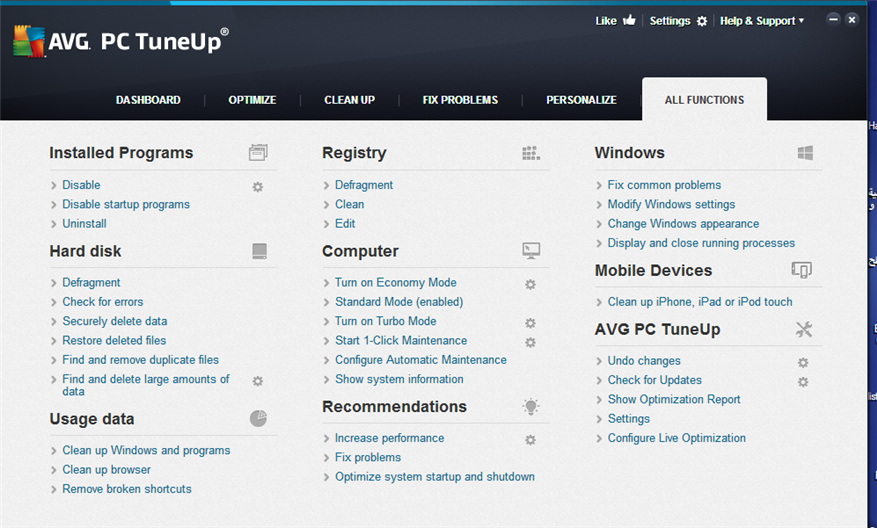Click the Recommendations light bulb icon
877x528 pixels.
tap(531, 406)
